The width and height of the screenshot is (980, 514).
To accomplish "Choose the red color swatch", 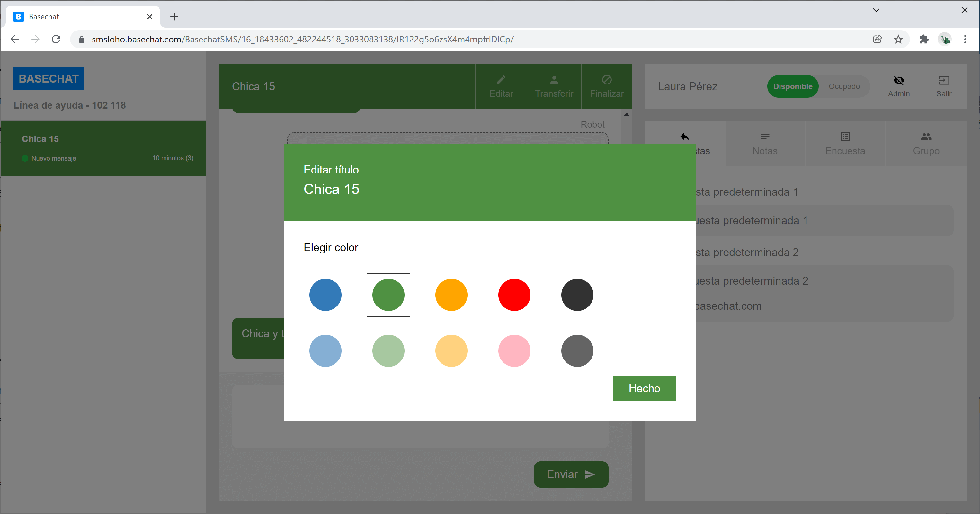I will [514, 295].
